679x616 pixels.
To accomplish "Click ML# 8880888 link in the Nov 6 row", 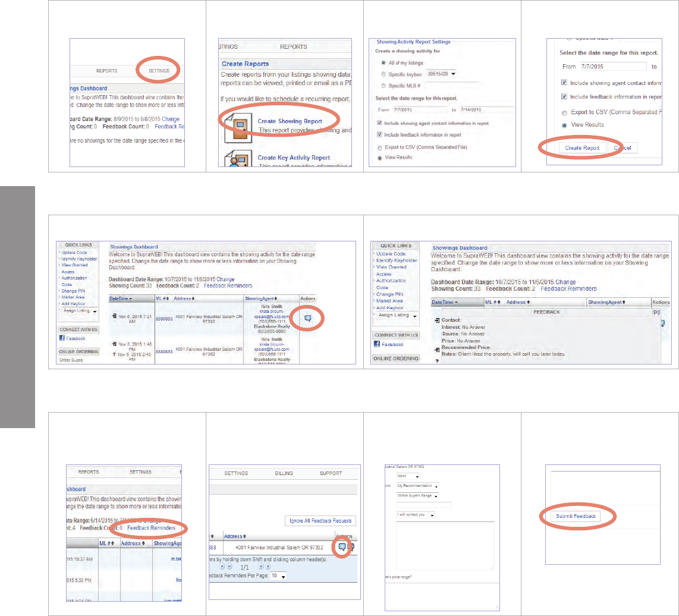I will pyautogui.click(x=164, y=318).
